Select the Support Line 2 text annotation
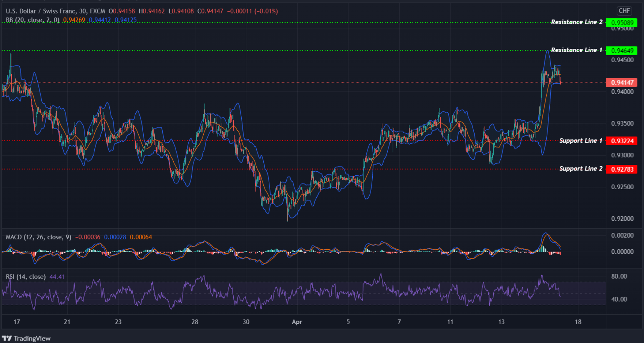The image size is (644, 343). (x=581, y=169)
